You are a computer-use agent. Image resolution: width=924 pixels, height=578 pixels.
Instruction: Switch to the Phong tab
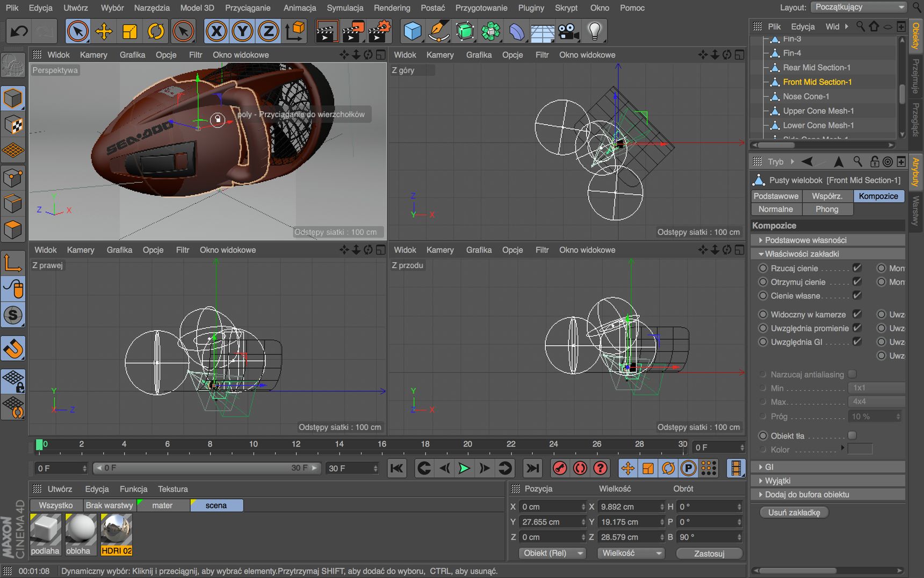click(x=827, y=209)
